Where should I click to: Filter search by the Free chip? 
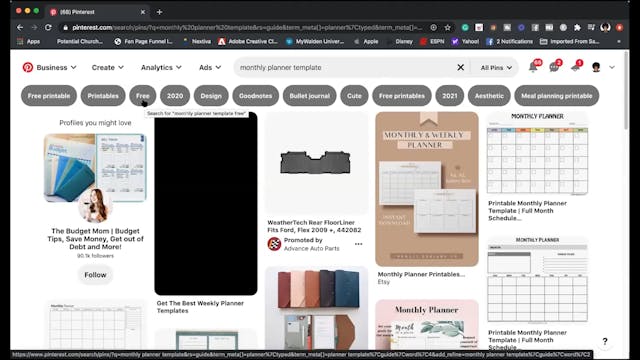142,96
